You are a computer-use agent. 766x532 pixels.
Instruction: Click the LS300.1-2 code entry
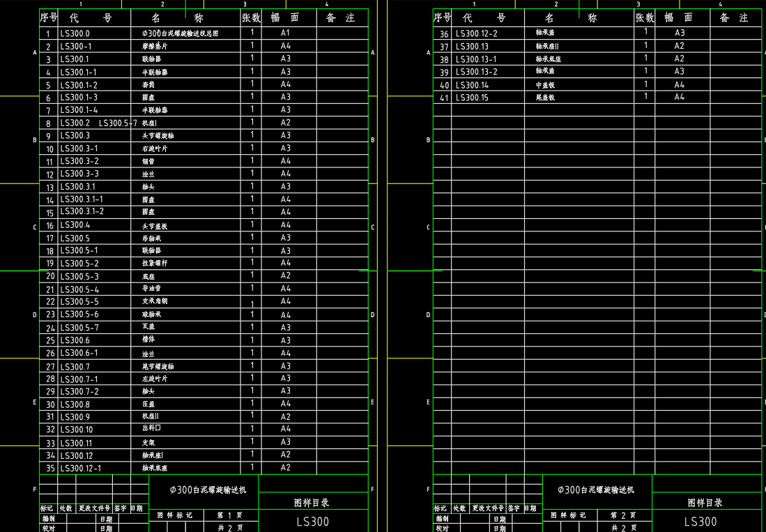(x=78, y=84)
